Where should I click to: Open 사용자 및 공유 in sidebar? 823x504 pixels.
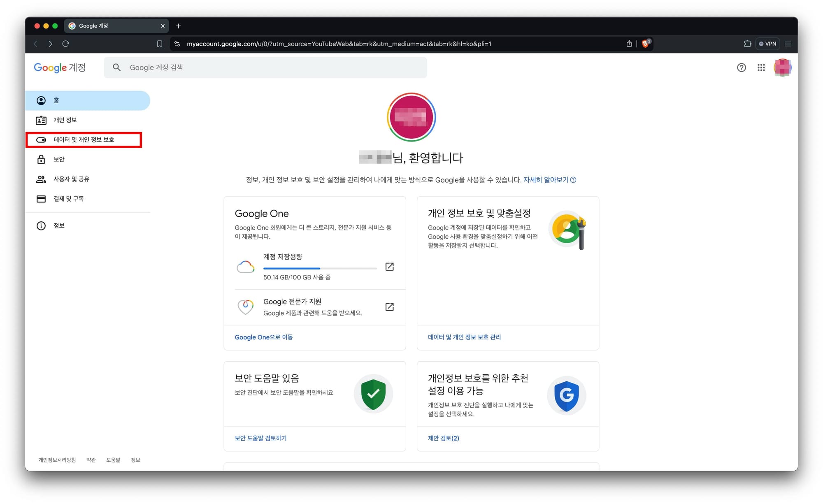point(88,179)
